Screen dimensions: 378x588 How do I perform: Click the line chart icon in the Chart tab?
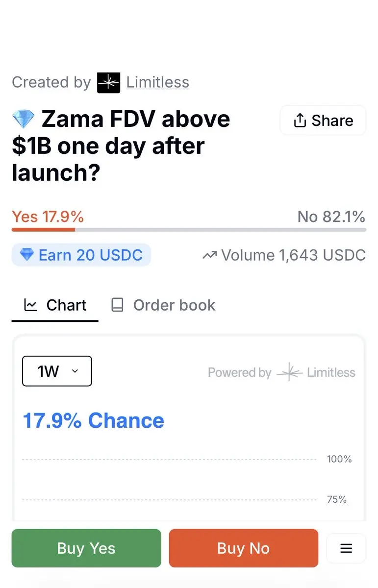(30, 305)
